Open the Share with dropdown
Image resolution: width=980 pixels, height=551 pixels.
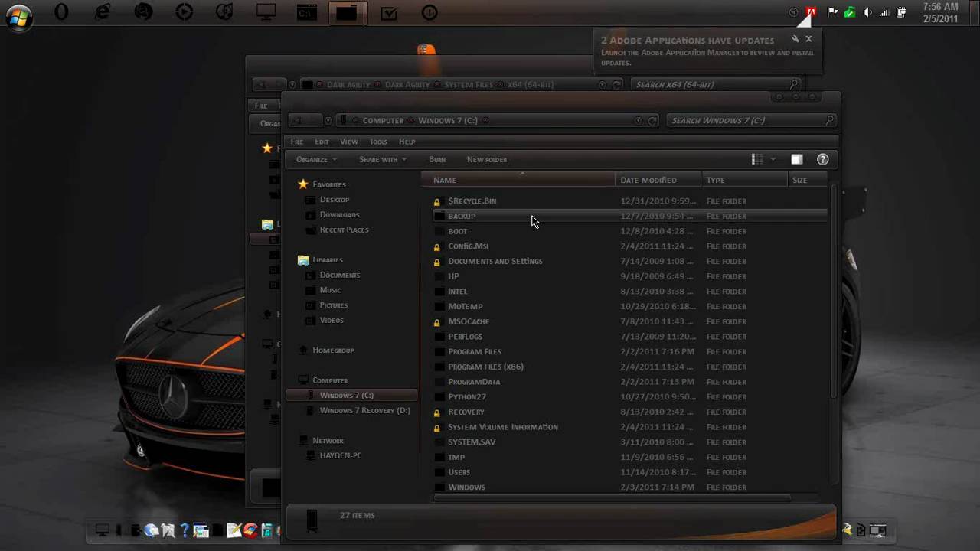[x=383, y=159]
